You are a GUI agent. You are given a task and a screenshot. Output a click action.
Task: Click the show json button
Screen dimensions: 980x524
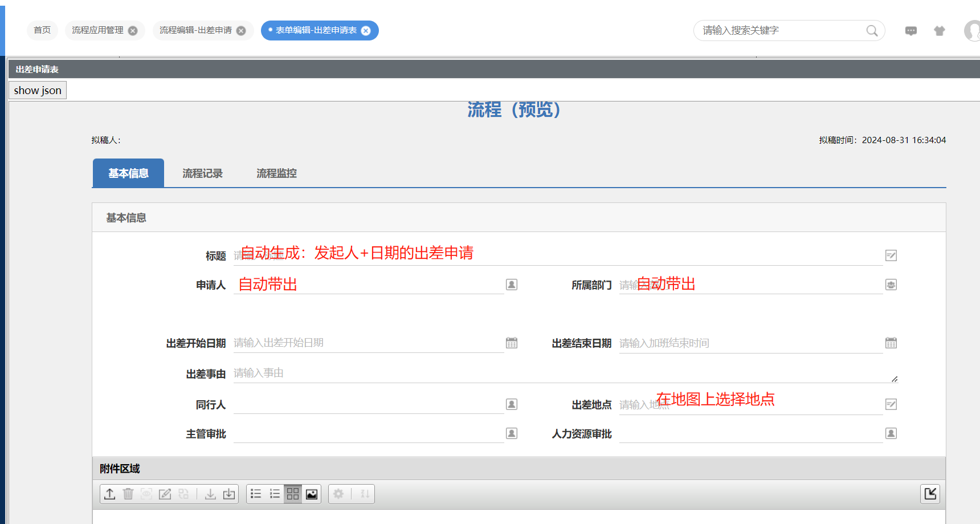(x=38, y=90)
